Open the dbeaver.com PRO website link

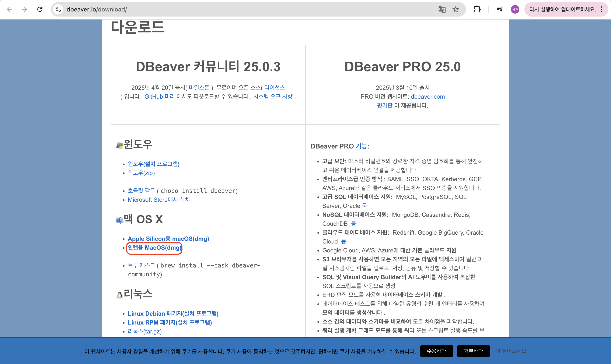pos(428,96)
